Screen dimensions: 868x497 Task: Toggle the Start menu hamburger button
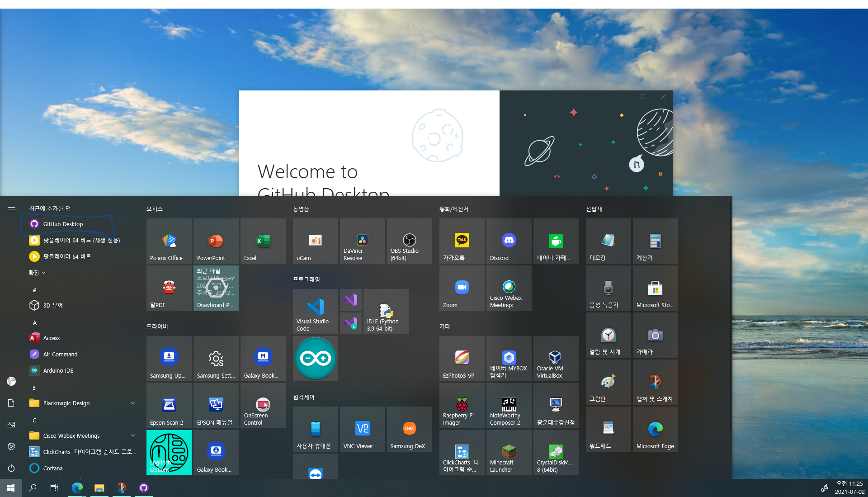[11, 209]
